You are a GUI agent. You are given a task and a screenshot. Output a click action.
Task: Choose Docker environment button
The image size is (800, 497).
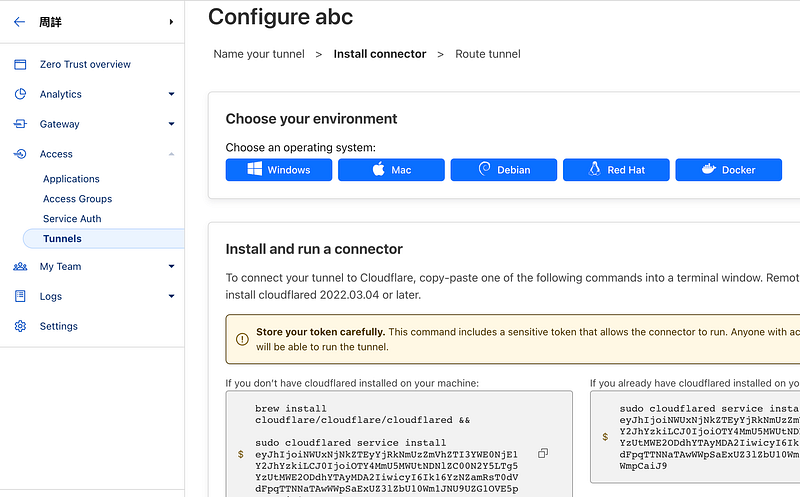point(729,170)
